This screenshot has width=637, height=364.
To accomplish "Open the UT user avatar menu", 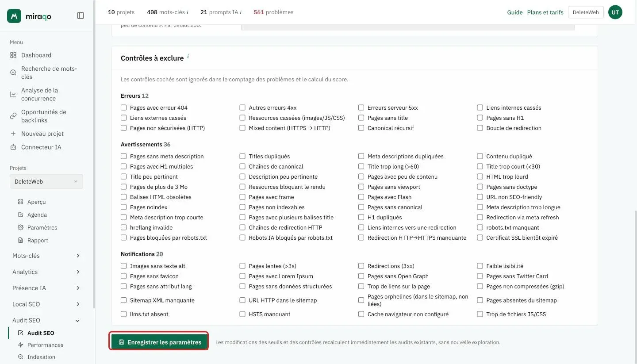I will [x=615, y=12].
